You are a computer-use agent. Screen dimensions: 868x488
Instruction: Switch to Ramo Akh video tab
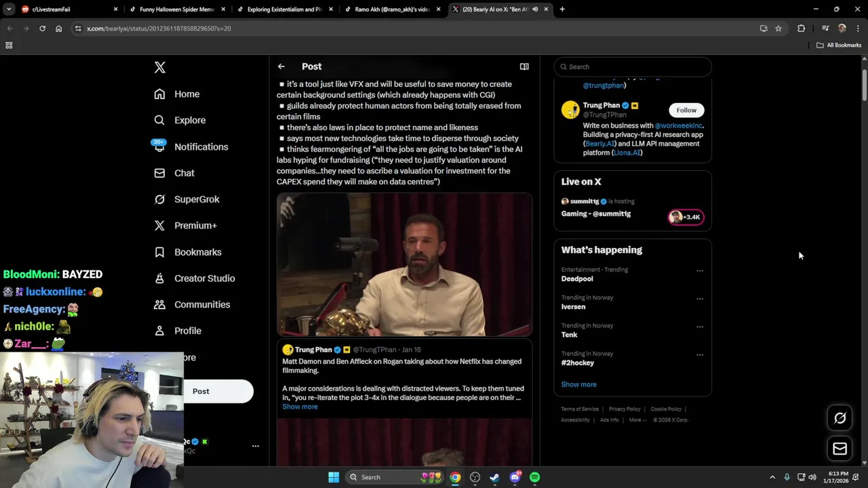click(394, 9)
